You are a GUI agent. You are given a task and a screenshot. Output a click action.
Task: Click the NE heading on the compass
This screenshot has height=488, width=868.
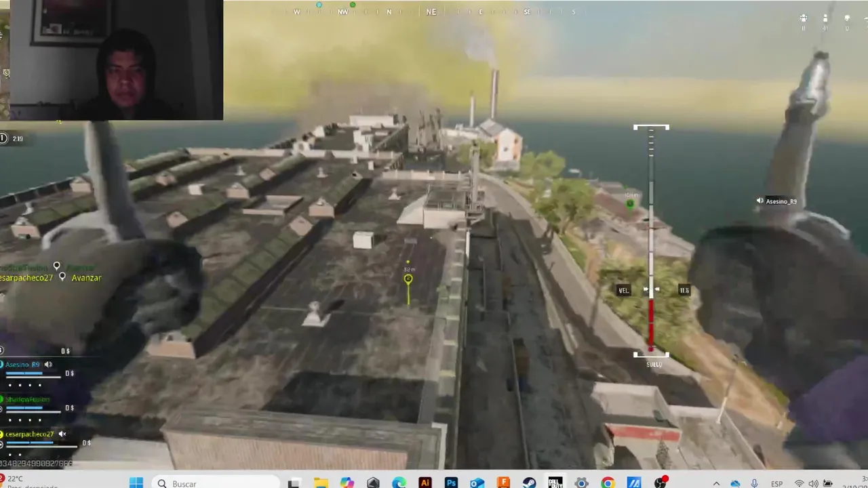click(431, 12)
